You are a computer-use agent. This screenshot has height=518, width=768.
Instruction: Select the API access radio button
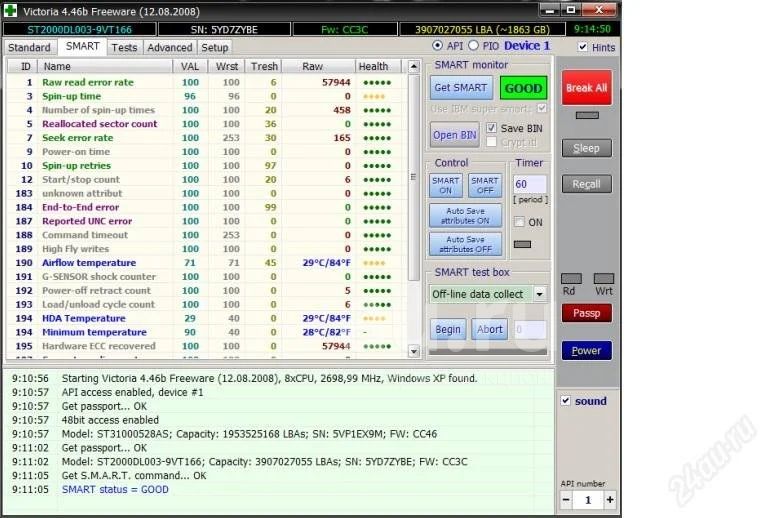coord(437,46)
